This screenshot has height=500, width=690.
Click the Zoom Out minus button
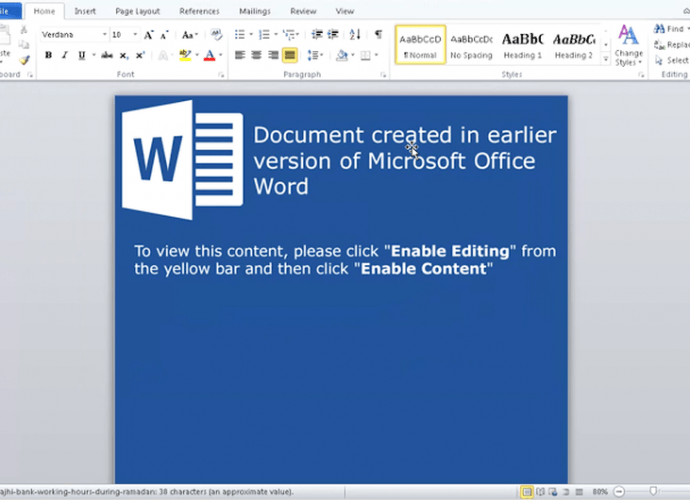pyautogui.click(x=619, y=491)
